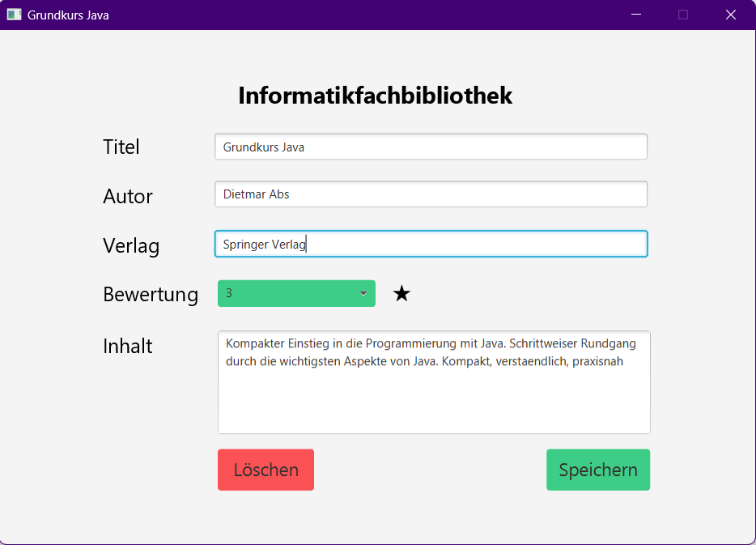This screenshot has width=756, height=545.
Task: Click the arrow of the rating dropdown
Action: [363, 294]
